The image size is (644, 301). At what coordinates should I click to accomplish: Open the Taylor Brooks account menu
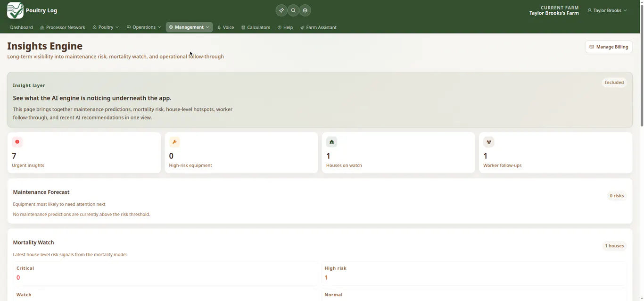[x=607, y=10]
